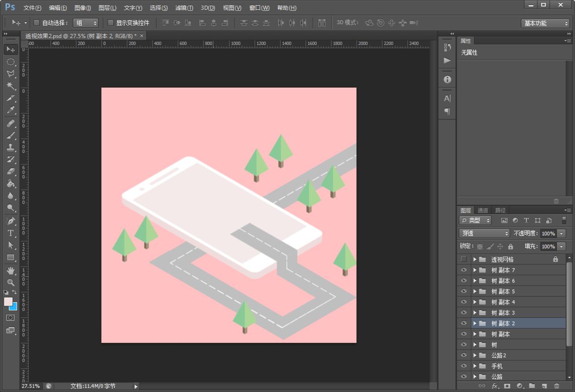Click the opacity 100% input field
Image resolution: width=575 pixels, height=392 pixels.
click(548, 233)
